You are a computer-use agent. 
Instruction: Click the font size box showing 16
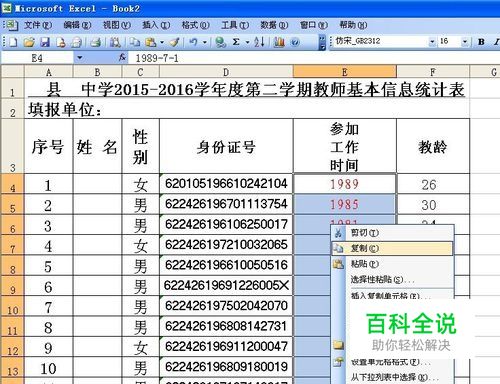[450, 42]
